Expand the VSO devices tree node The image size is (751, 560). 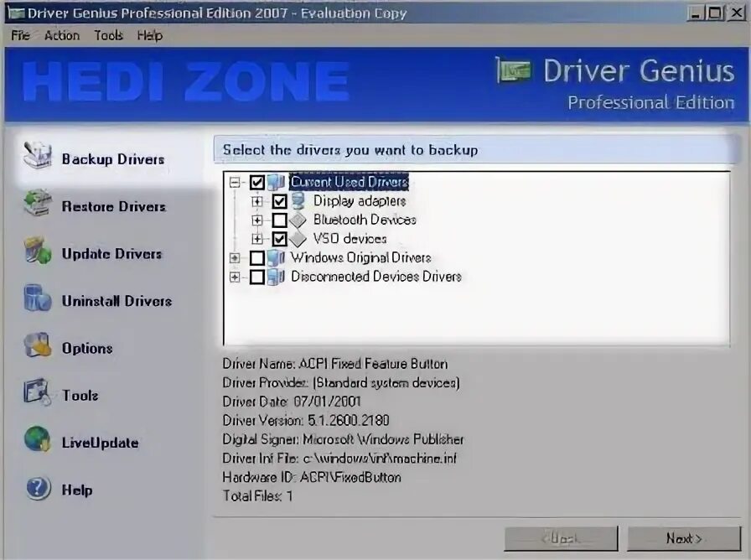(257, 239)
